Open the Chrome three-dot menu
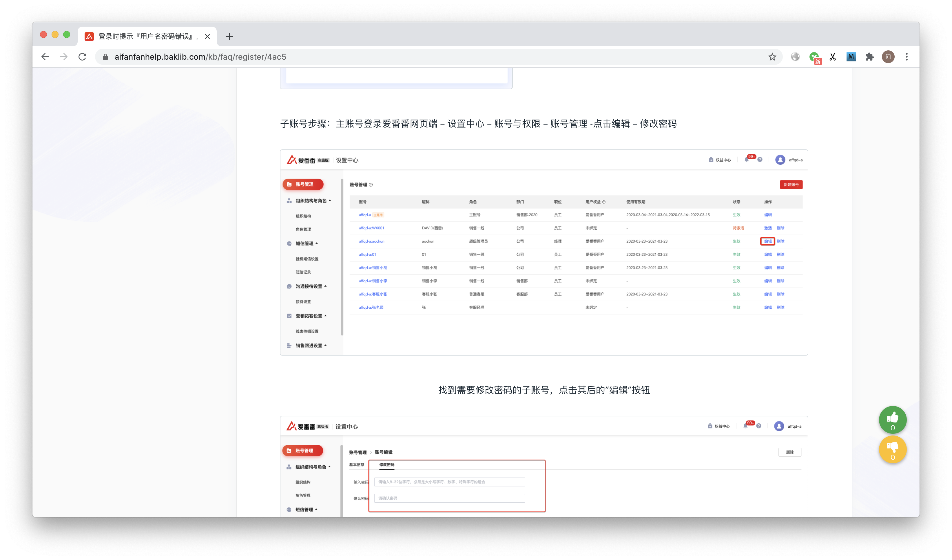This screenshot has width=952, height=560. pyautogui.click(x=906, y=57)
